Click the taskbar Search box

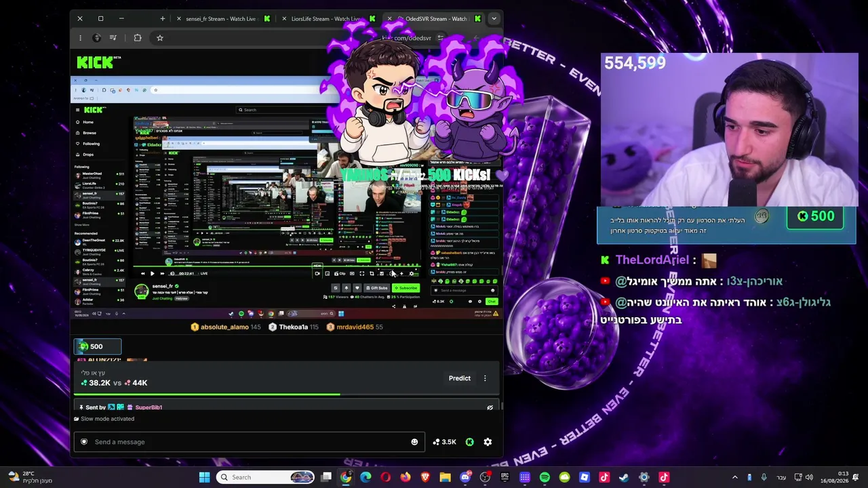coord(266,477)
